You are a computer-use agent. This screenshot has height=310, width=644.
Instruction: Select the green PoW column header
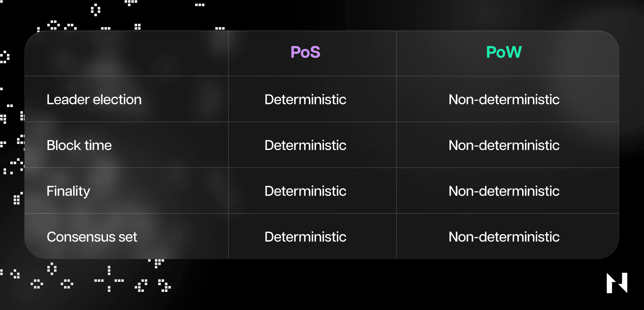[504, 52]
